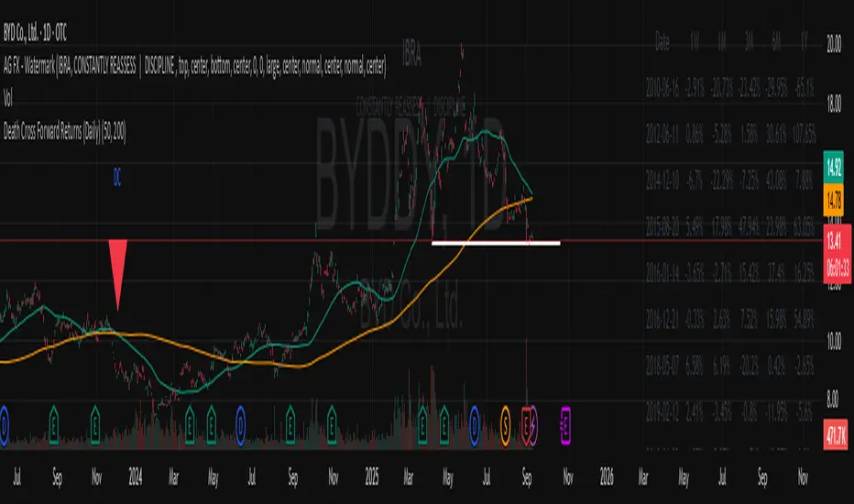Click the BYD Co., Ltd. 1D OTC title

(x=35, y=33)
